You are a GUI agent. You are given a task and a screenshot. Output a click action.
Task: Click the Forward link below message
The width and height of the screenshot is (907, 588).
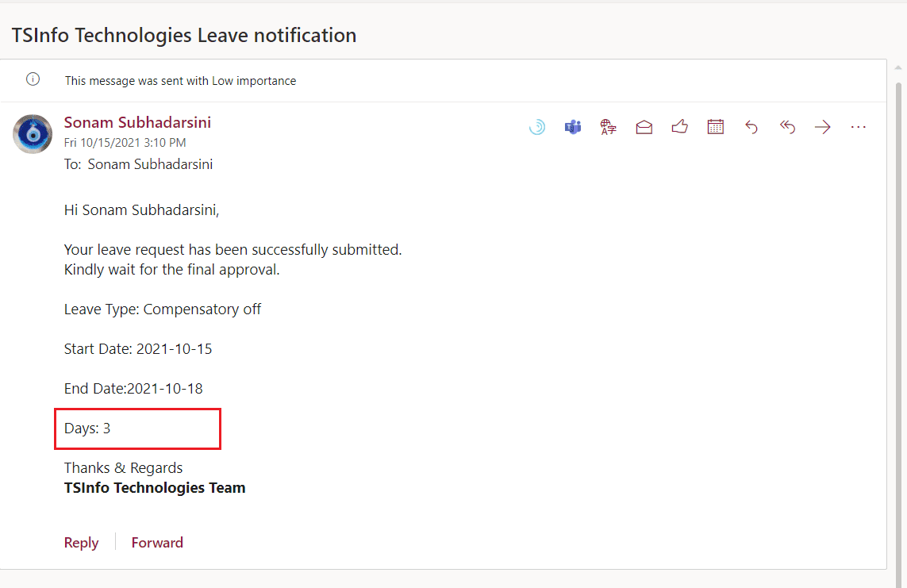157,542
